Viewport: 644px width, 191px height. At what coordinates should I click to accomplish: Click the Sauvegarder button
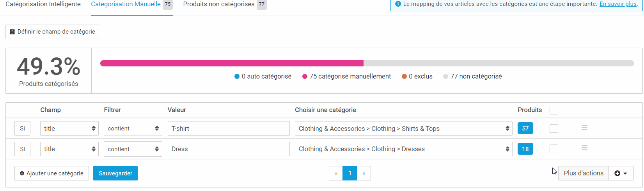tap(115, 173)
